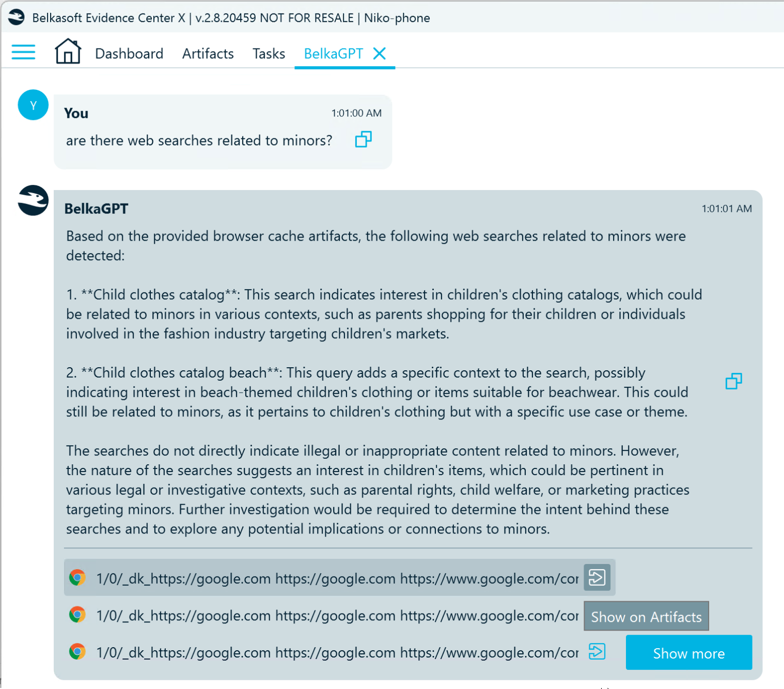The height and width of the screenshot is (689, 784).
Task: Select the third google.com artifact link
Action: pos(337,653)
